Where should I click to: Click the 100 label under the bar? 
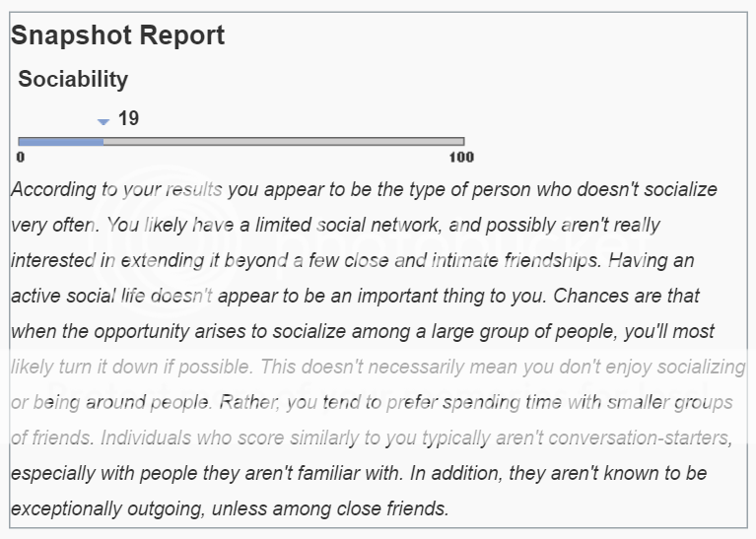[461, 158]
